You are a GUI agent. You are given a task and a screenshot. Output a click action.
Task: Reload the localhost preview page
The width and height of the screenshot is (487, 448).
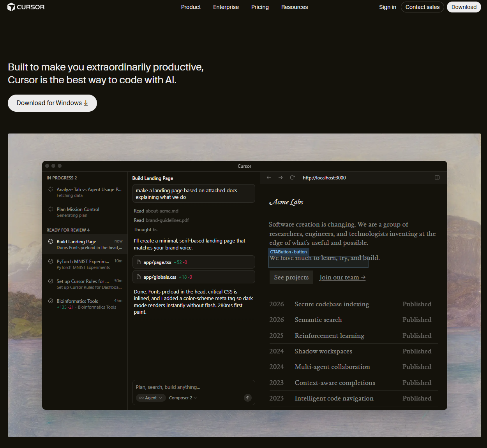tap(292, 177)
